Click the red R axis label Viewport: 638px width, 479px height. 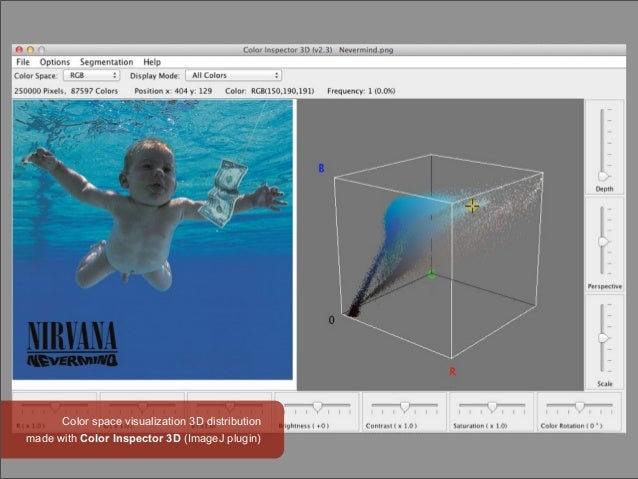[x=452, y=372]
